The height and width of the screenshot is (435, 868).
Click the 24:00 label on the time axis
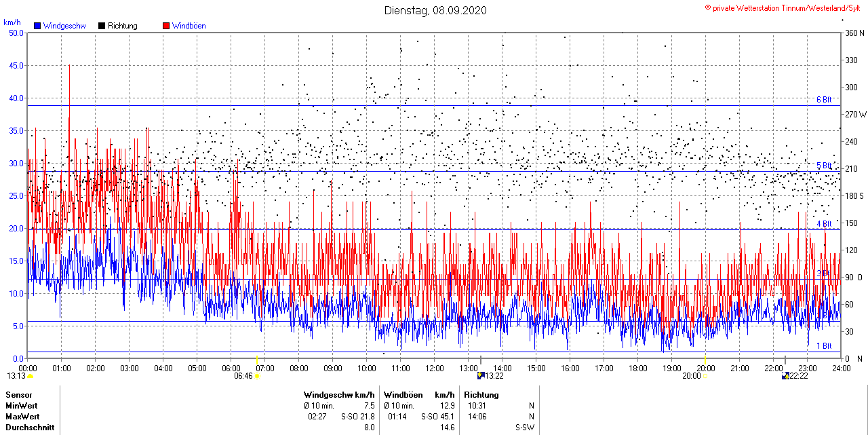pyautogui.click(x=841, y=368)
